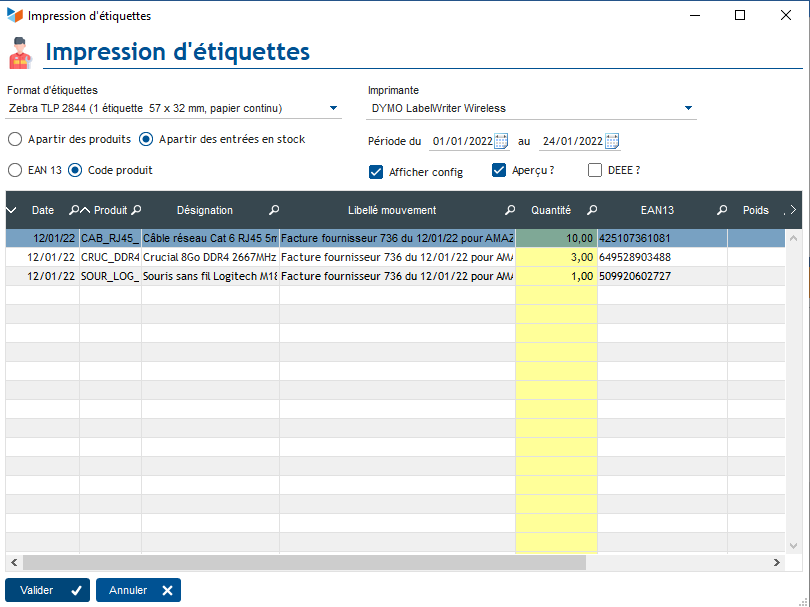Enable the 'DEEE ?' checkbox
The image size is (810, 607).
pos(595,171)
